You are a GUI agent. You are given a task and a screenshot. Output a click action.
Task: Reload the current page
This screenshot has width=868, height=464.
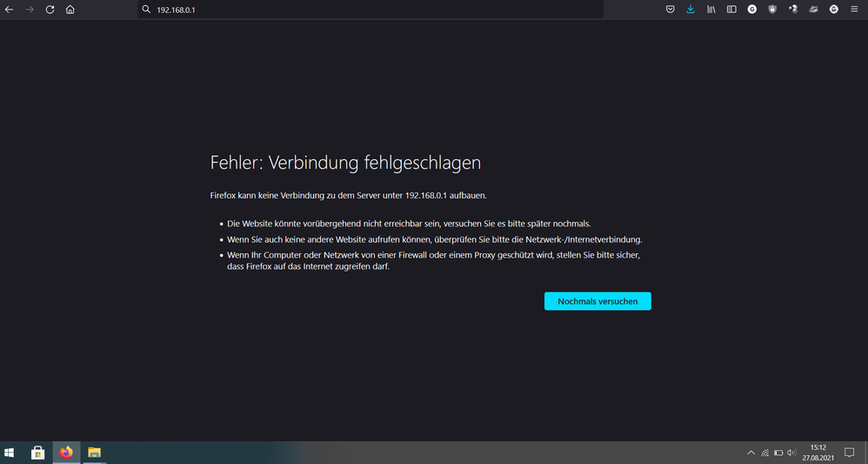pyautogui.click(x=50, y=10)
